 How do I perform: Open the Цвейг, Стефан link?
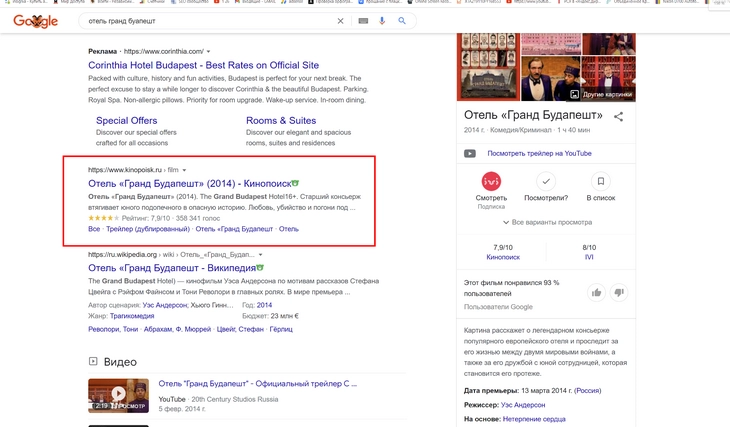coord(240,329)
